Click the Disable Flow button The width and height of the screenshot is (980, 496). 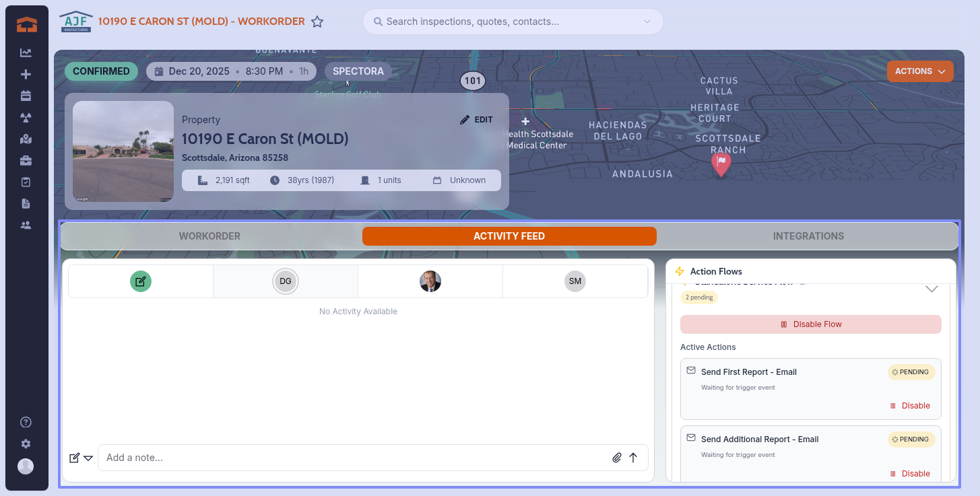point(810,324)
